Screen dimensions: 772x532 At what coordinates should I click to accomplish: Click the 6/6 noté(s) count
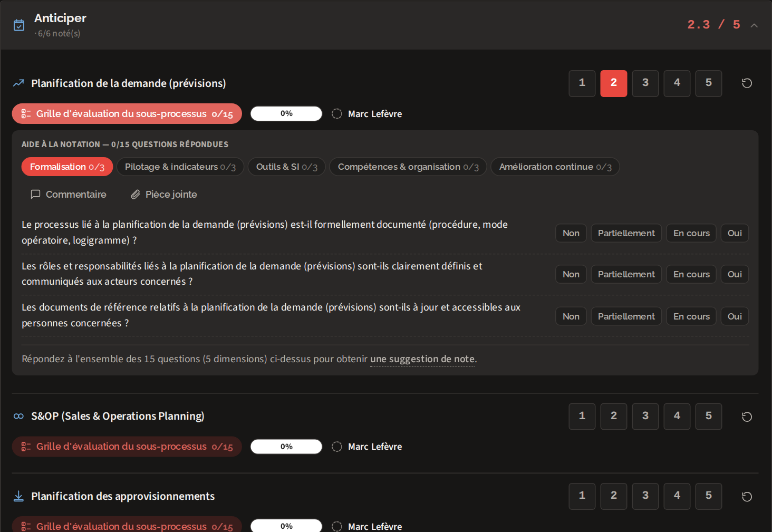pyautogui.click(x=59, y=33)
